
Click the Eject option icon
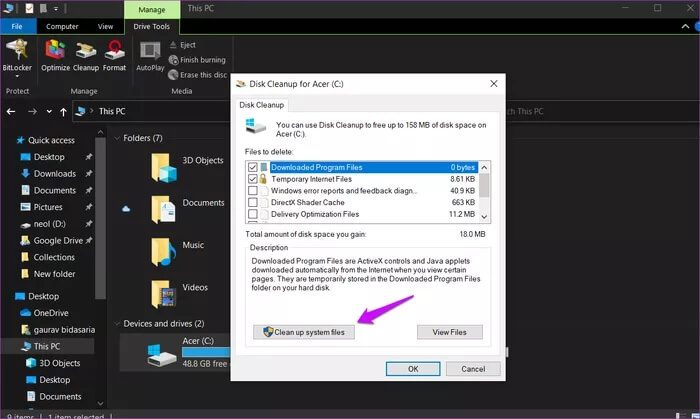click(x=173, y=45)
